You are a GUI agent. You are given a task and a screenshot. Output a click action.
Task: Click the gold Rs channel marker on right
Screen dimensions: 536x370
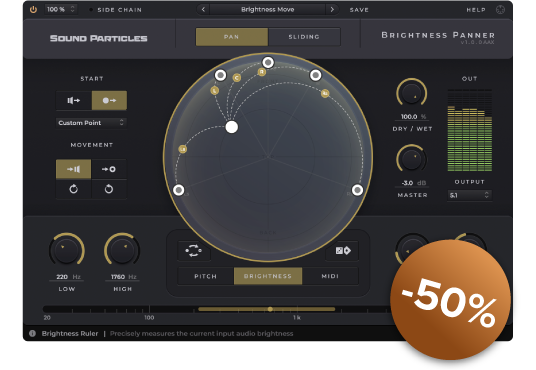325,93
